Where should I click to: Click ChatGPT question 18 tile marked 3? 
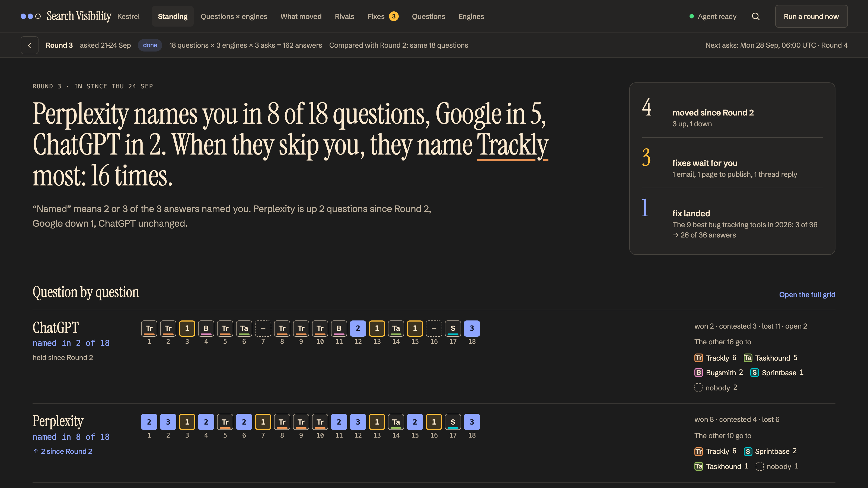coord(472,328)
